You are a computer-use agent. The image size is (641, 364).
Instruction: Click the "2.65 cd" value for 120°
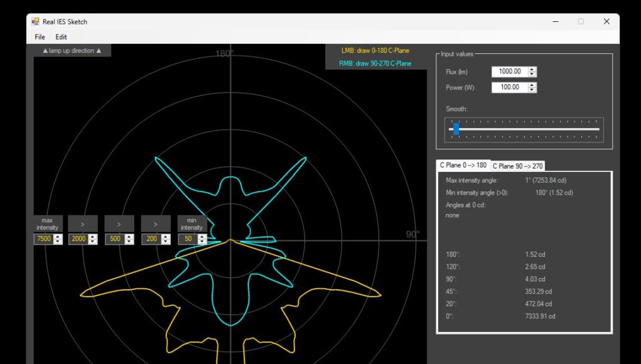point(535,267)
